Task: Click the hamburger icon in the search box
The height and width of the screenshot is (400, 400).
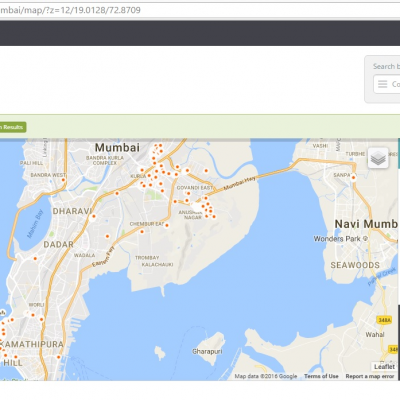Action: 382,84
